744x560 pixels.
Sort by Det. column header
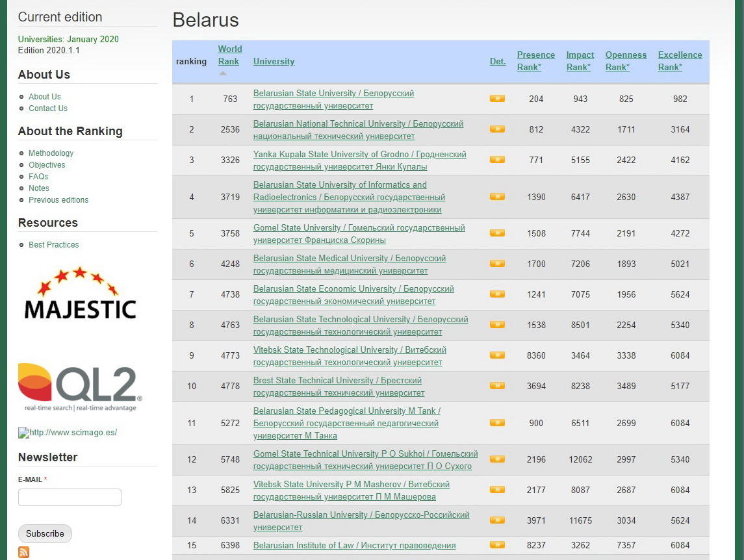tap(497, 61)
